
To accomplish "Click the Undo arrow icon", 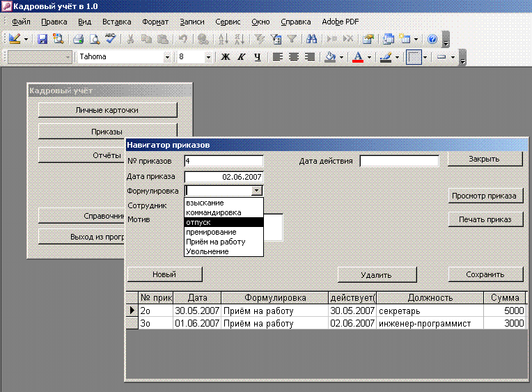I will point(183,39).
